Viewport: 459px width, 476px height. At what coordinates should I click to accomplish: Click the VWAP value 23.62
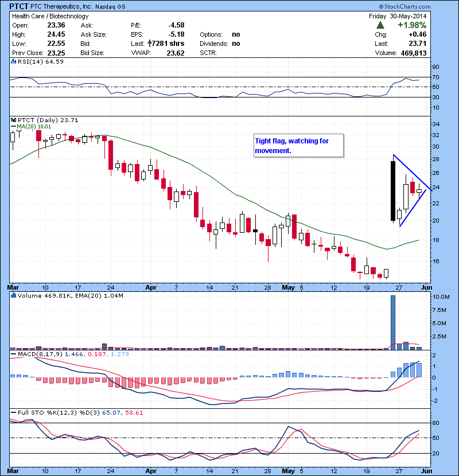[176, 53]
